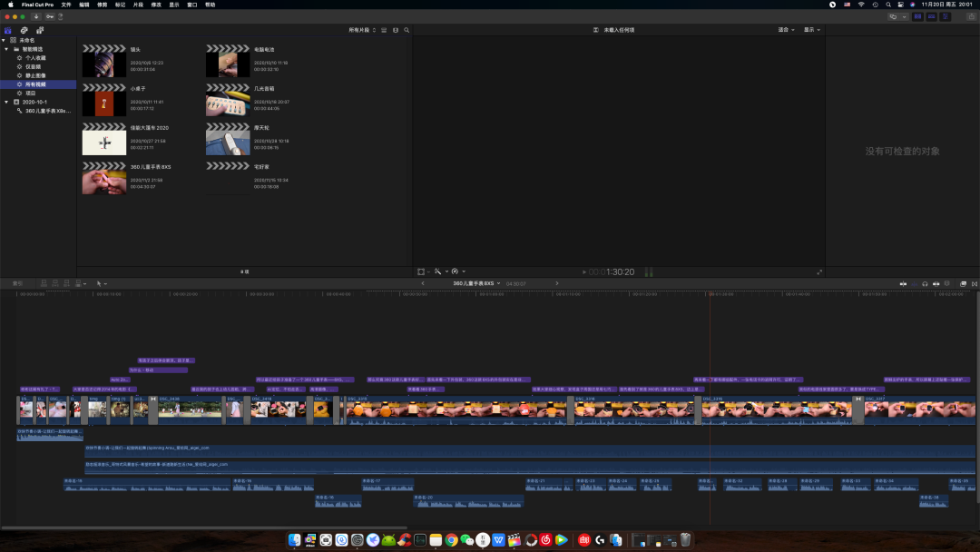Play from the viewer play button
This screenshot has height=552, width=980.
(x=584, y=272)
